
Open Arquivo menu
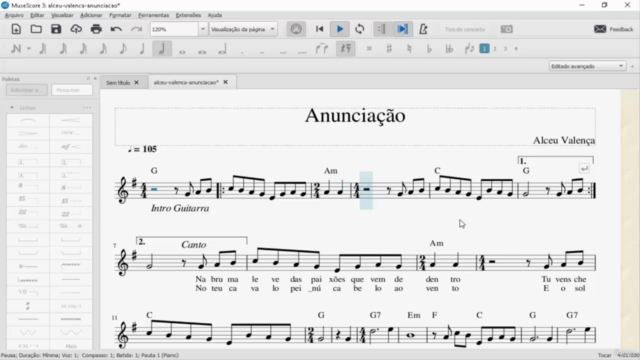pos(14,15)
